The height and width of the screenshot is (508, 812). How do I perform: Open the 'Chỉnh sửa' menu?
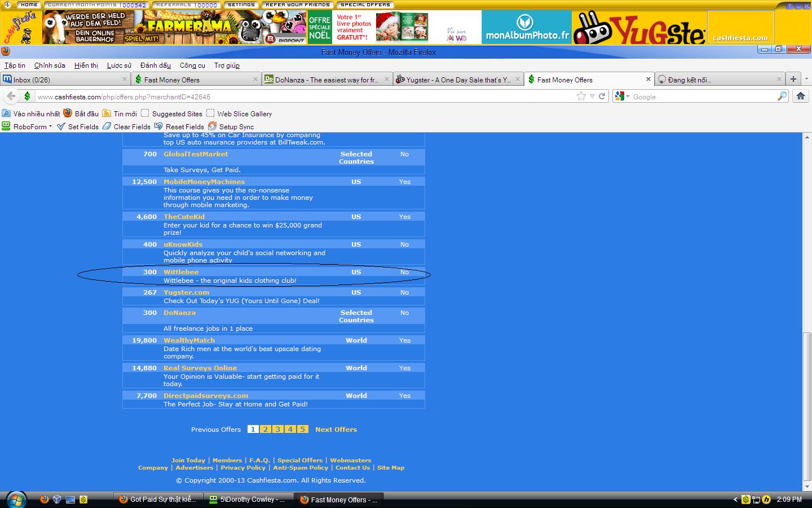[50, 65]
